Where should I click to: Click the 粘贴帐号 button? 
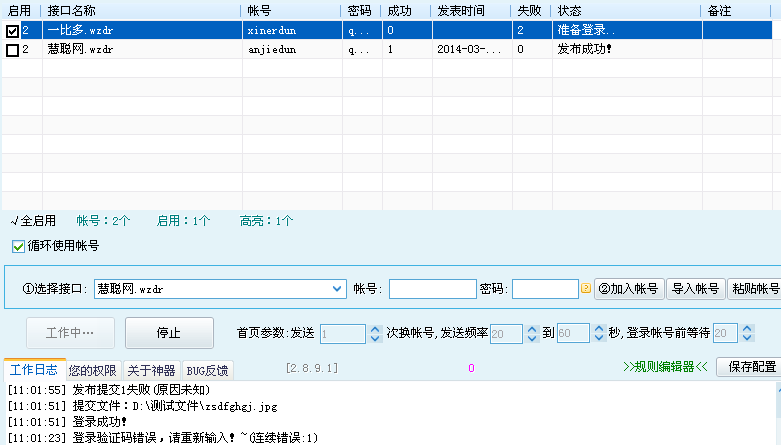755,289
